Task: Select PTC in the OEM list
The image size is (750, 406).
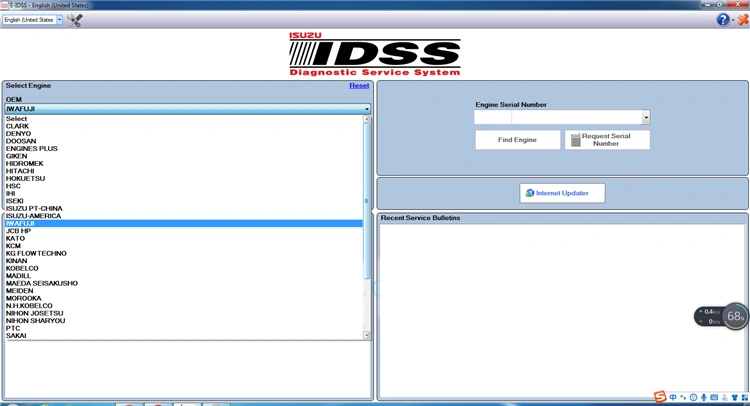Action: (x=184, y=328)
